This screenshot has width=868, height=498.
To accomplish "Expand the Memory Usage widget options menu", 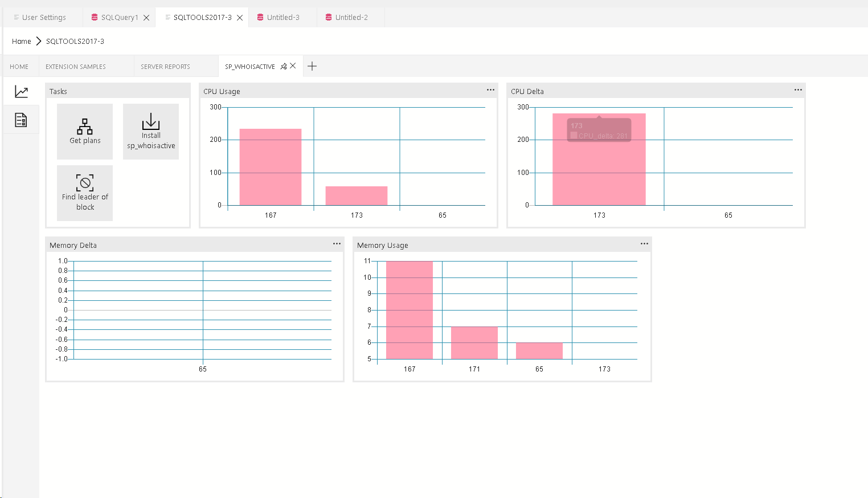I will pos(644,244).
